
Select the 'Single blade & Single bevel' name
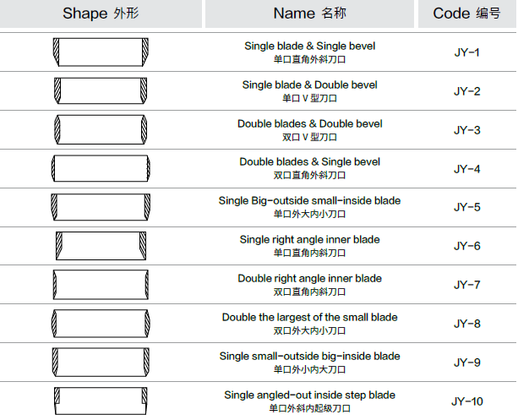(x=309, y=46)
